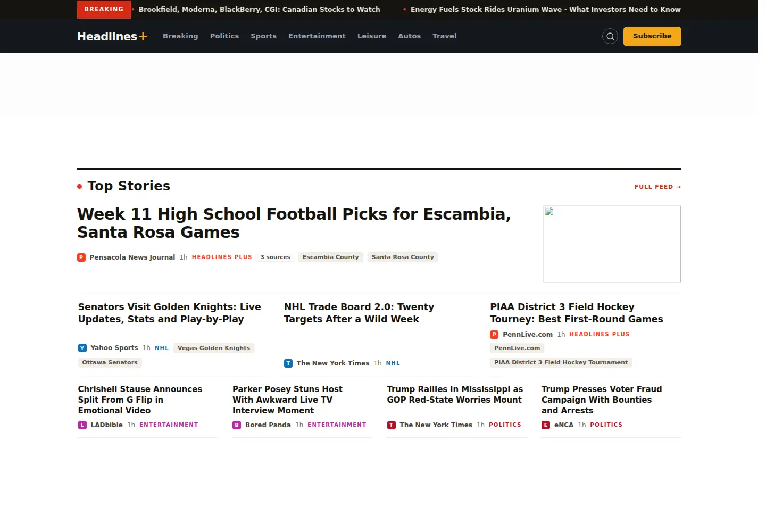Open Trump Rallies in Mississippi article
766x532 pixels.
click(x=455, y=395)
